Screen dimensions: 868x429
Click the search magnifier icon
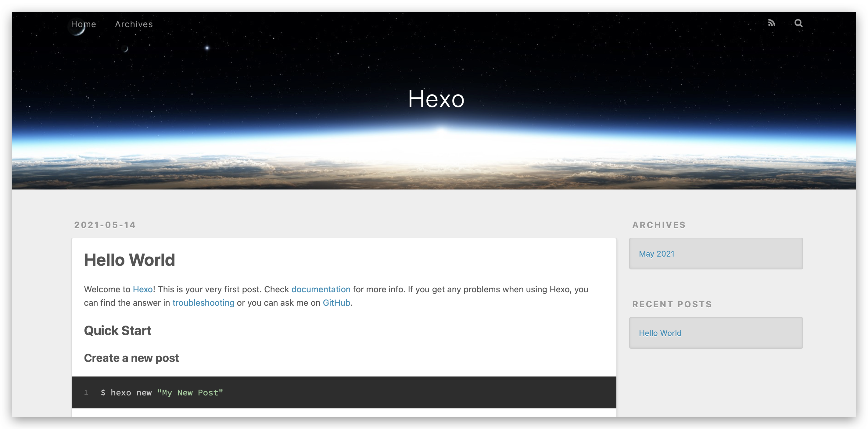point(798,23)
